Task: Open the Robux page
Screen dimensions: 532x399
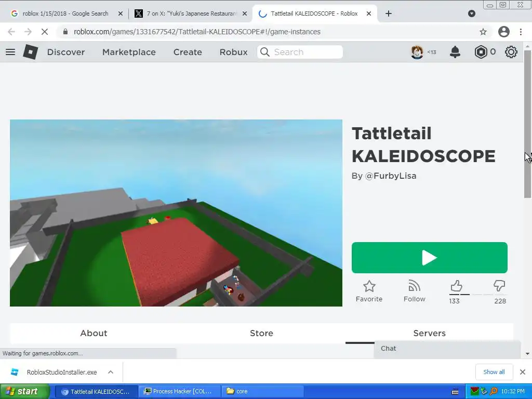Action: [x=233, y=52]
